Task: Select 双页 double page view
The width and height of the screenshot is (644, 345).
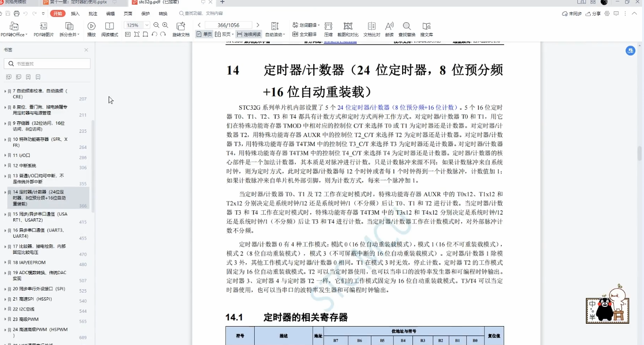Action: 224,34
